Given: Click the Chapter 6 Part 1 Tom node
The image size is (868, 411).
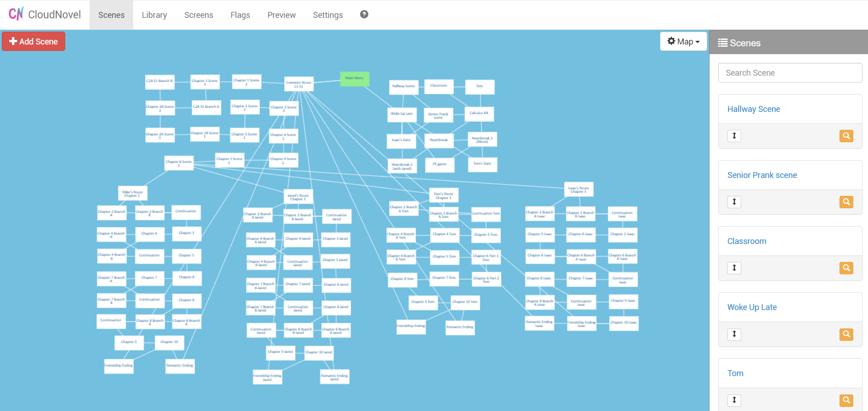Looking at the screenshot, I should (x=486, y=257).
